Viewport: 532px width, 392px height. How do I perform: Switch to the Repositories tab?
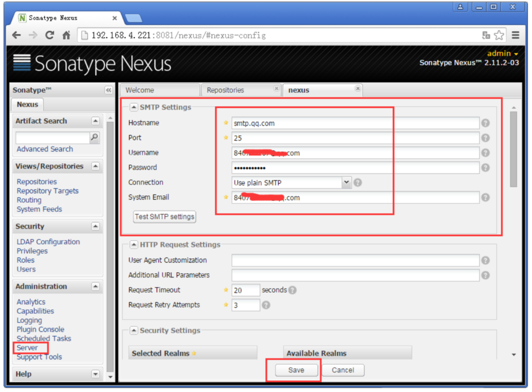click(x=241, y=90)
